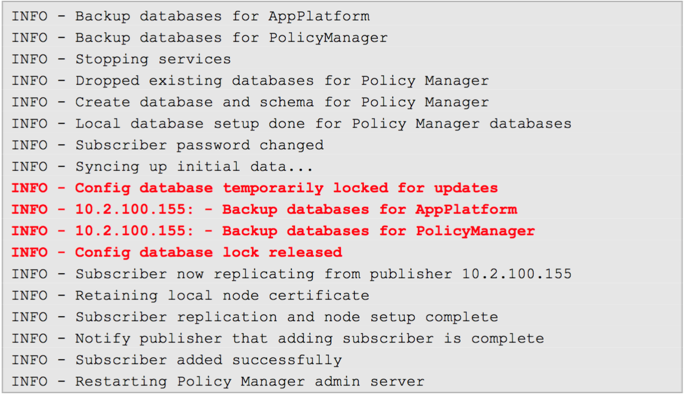The width and height of the screenshot is (684, 395).
Task: Select the red 'Config database lock released' line
Action: [x=177, y=252]
